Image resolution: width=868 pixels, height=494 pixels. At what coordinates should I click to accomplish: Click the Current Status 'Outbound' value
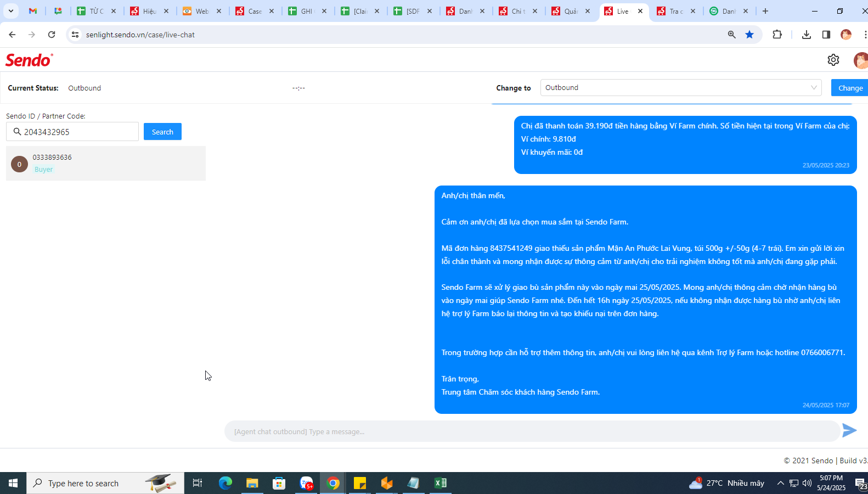coord(84,88)
